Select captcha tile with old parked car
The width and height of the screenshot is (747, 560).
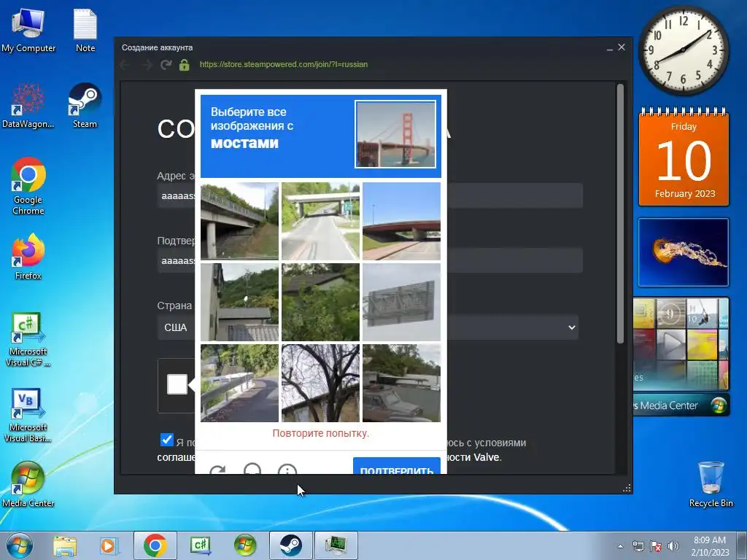point(402,384)
